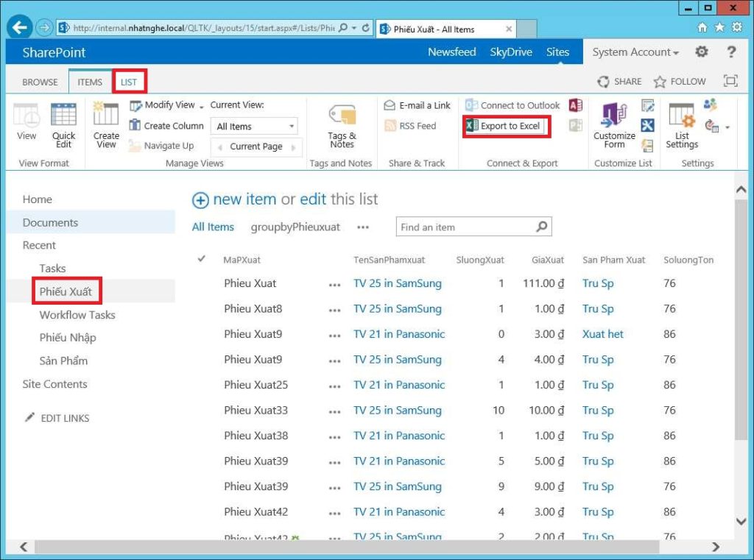Image resolution: width=754 pixels, height=560 pixels.
Task: Click the Open with Access icon
Action: click(x=576, y=104)
